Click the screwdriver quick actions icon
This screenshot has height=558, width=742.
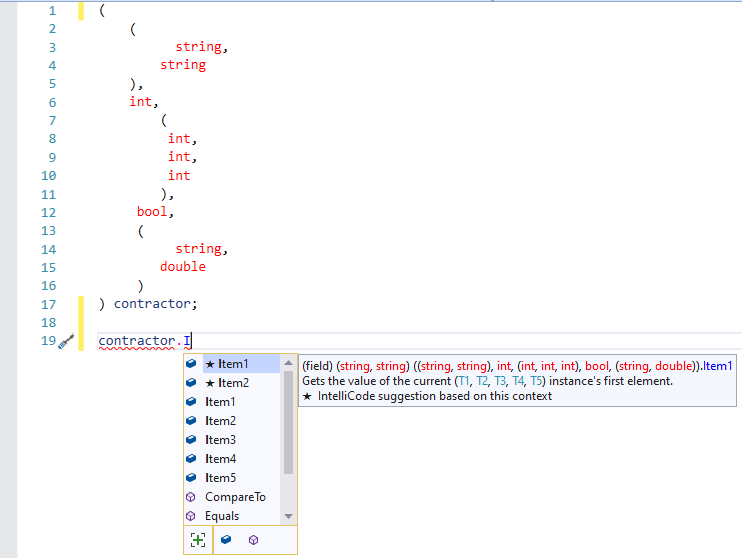pos(66,341)
